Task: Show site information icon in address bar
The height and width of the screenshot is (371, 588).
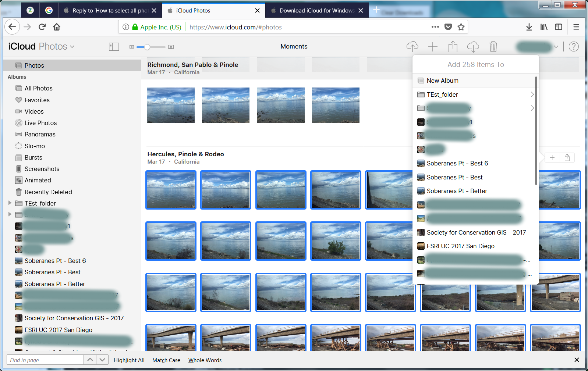Action: point(126,27)
